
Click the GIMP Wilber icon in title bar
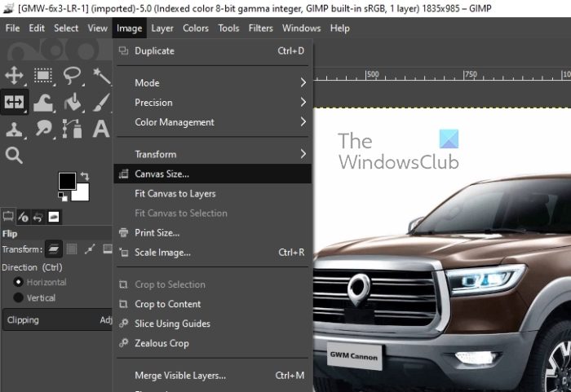pyautogui.click(x=7, y=8)
